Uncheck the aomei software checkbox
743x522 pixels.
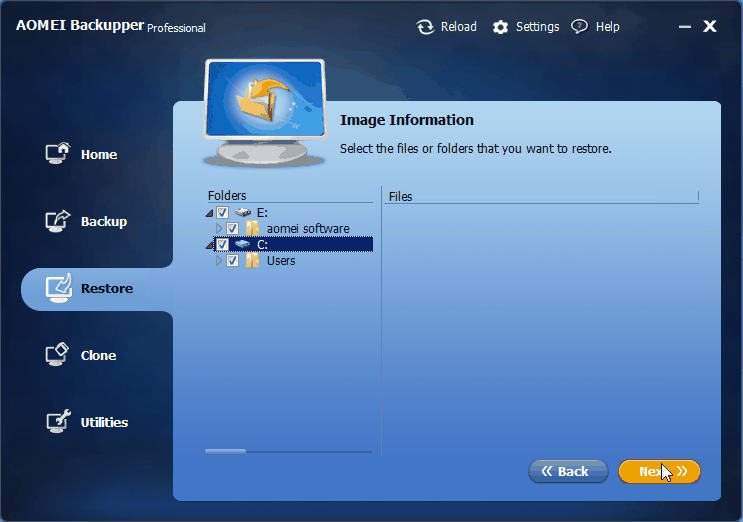pyautogui.click(x=232, y=228)
